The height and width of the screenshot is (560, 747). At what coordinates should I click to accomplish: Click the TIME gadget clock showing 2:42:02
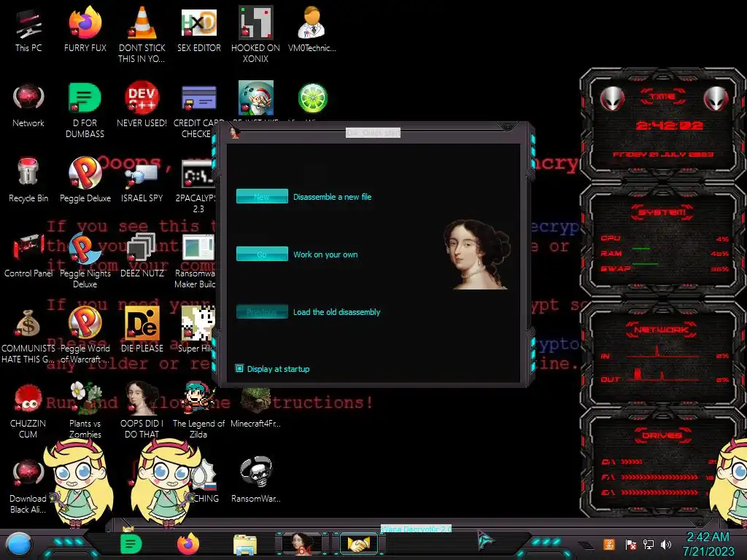669,125
